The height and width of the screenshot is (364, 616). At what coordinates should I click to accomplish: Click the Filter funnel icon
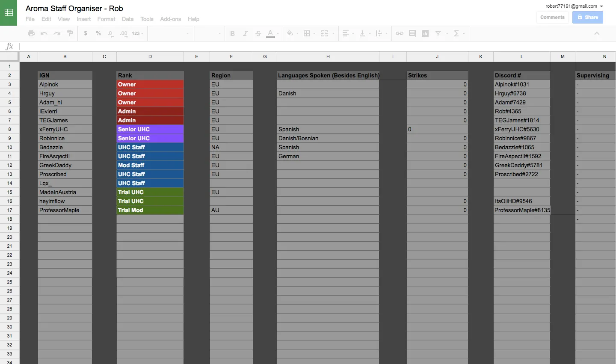click(x=438, y=33)
